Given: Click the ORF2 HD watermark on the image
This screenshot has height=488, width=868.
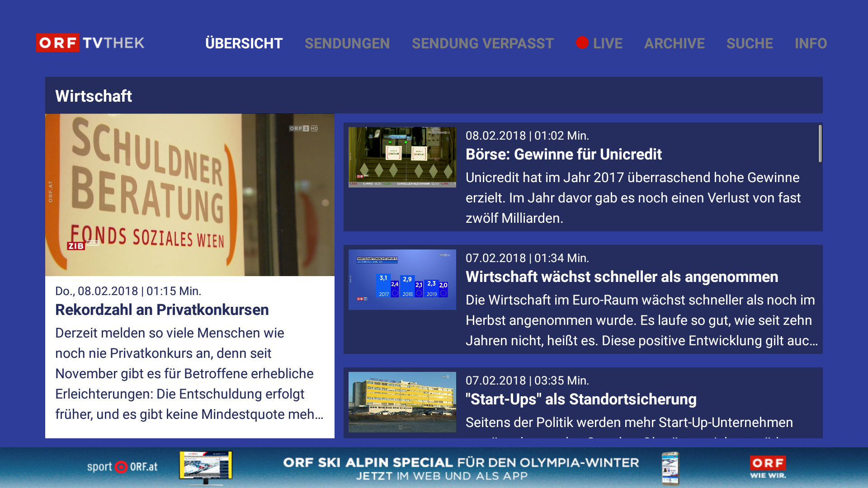Looking at the screenshot, I should 303,128.
